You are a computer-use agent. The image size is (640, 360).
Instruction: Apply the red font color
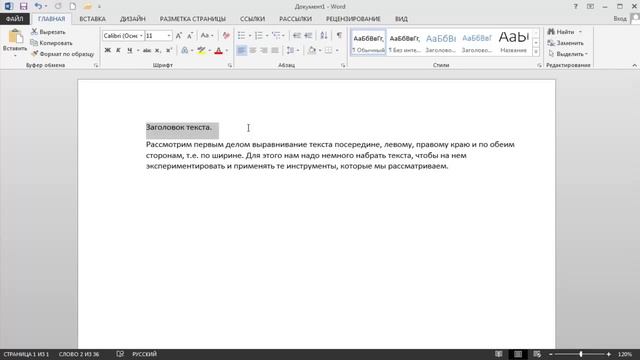pyautogui.click(x=219, y=50)
